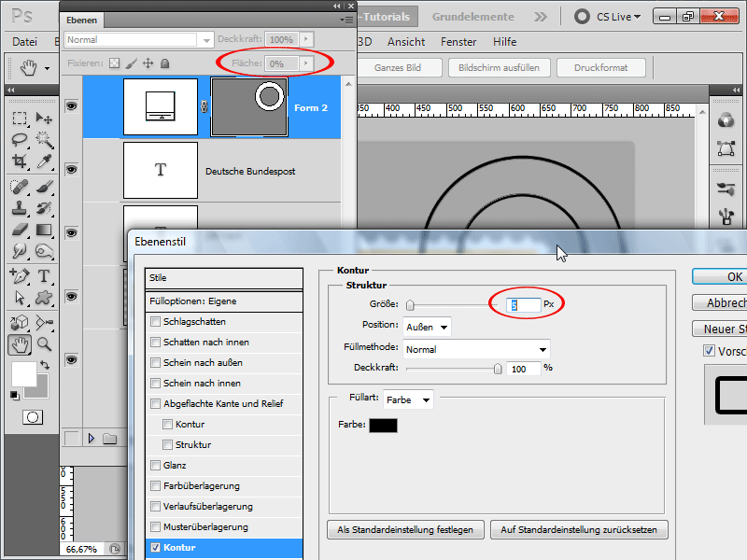Select the Healing Brush tool

(20, 186)
